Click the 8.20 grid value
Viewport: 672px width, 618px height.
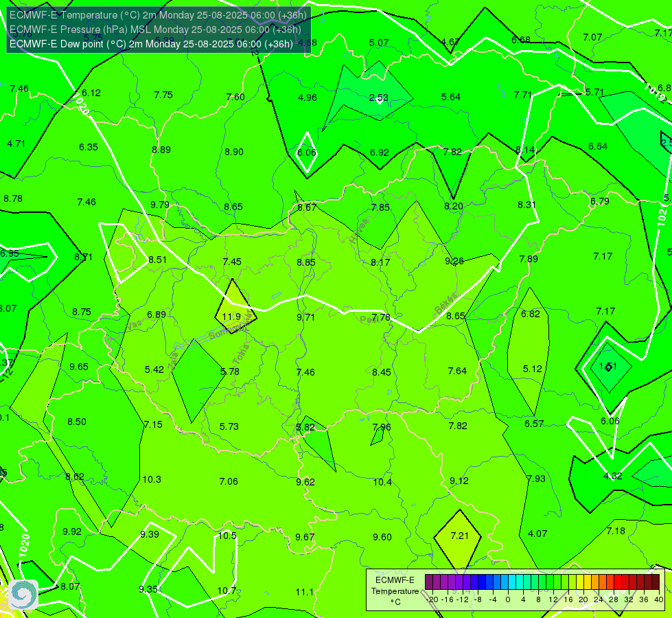click(x=454, y=206)
